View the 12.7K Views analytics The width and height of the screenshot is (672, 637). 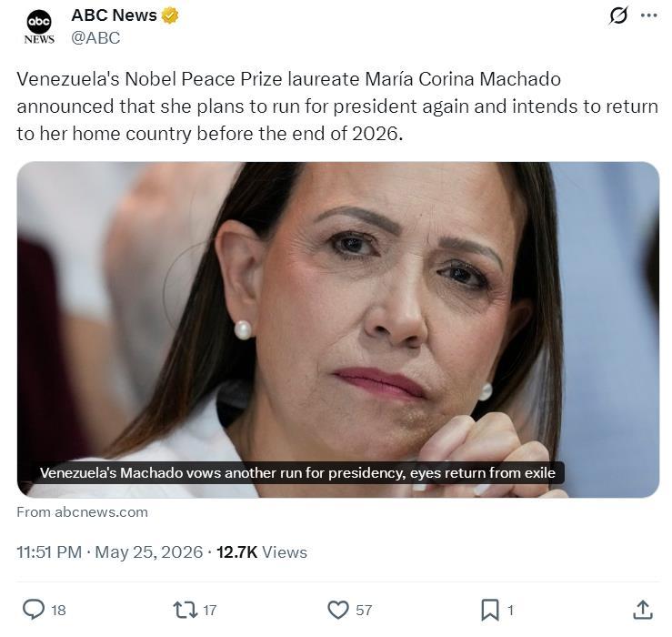tap(262, 552)
